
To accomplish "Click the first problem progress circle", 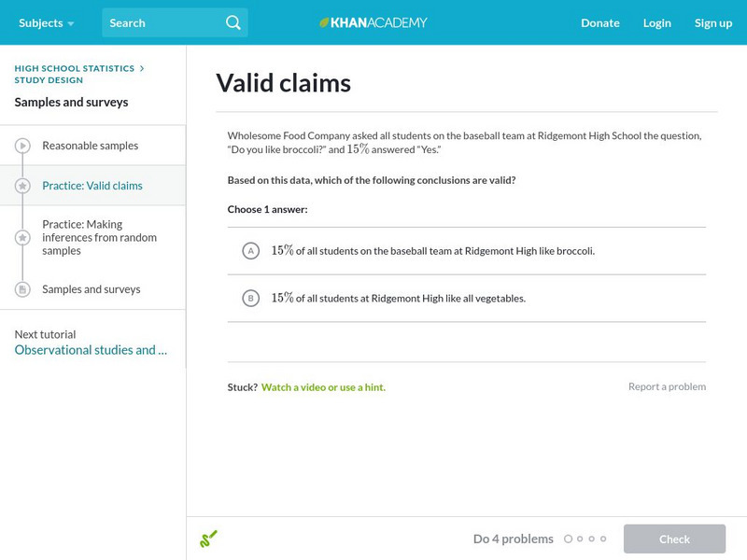I will click(x=568, y=539).
